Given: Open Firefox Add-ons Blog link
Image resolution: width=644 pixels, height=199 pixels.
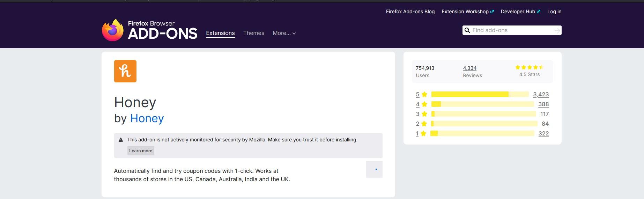Looking at the screenshot, I should click(x=410, y=12).
